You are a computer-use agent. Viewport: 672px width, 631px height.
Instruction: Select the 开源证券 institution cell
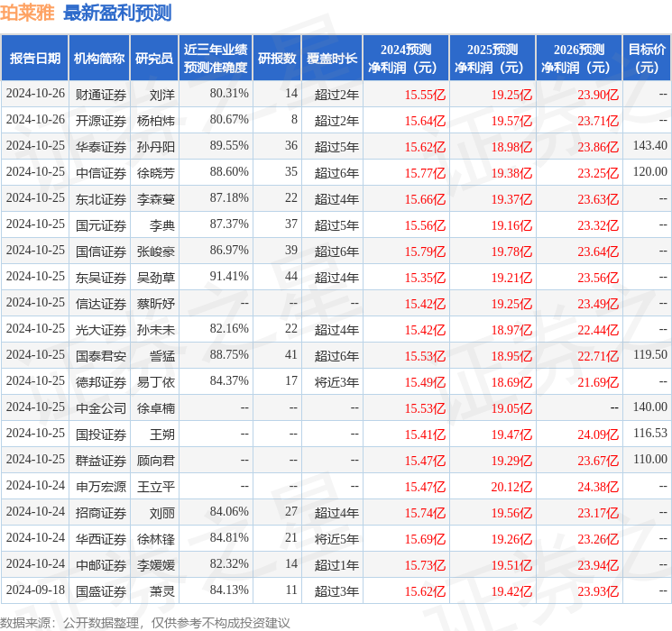(x=101, y=121)
